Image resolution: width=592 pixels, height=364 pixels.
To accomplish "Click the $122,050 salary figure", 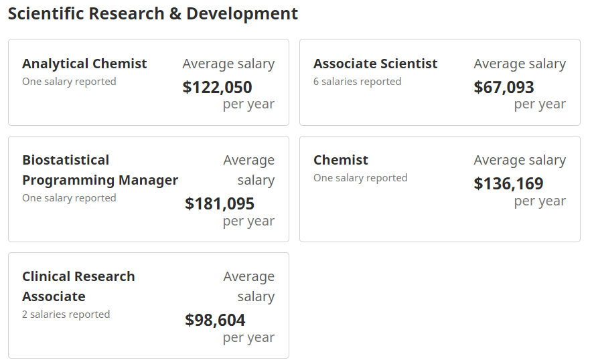I will click(217, 87).
